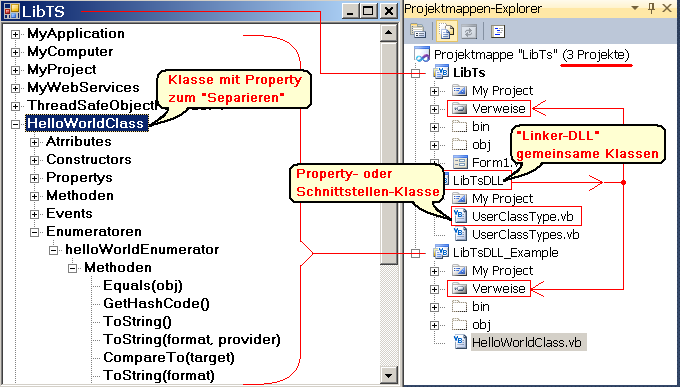Select the MyComputer tree node

(x=70, y=52)
